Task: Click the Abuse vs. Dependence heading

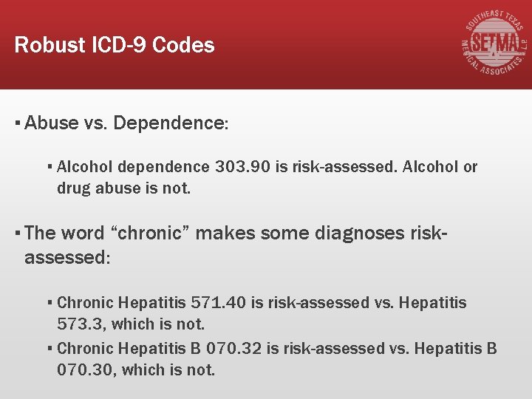Action: [126, 123]
